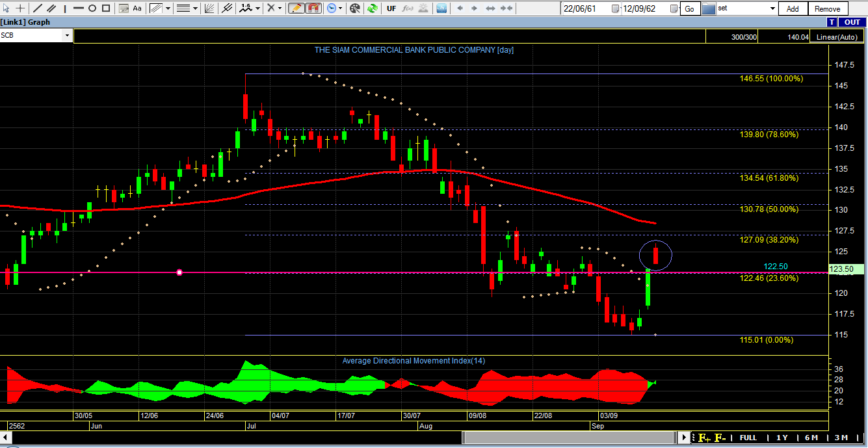868x448 pixels.
Task: Click the Go button
Action: [x=689, y=8]
